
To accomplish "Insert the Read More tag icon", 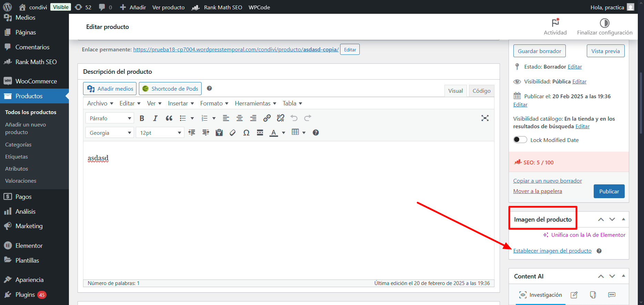I will point(260,133).
